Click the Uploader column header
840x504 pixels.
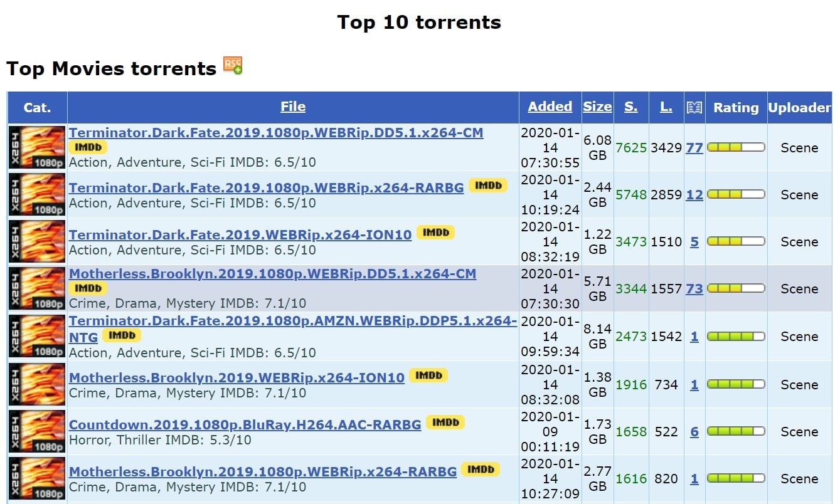coord(800,107)
